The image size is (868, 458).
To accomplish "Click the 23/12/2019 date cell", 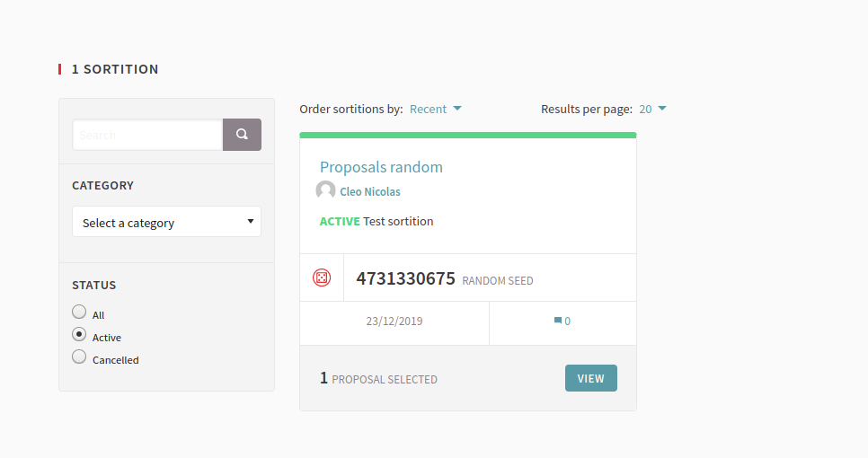I will tap(394, 321).
